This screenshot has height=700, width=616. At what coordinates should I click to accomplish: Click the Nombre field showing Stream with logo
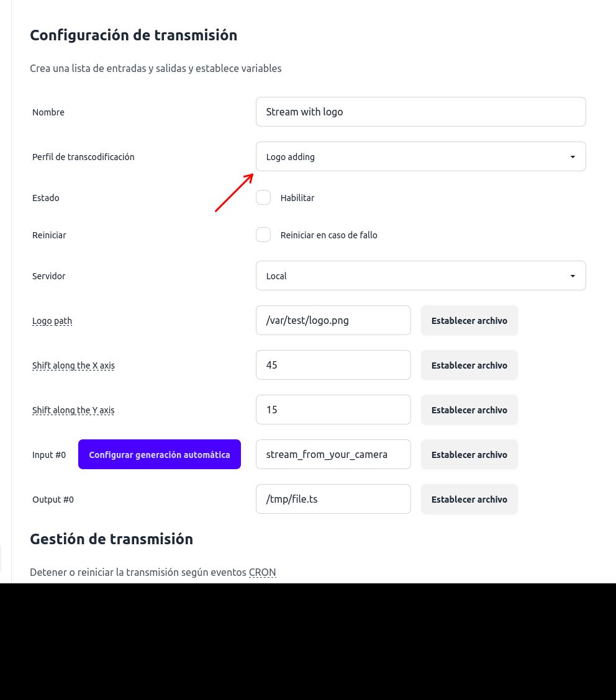coord(420,112)
